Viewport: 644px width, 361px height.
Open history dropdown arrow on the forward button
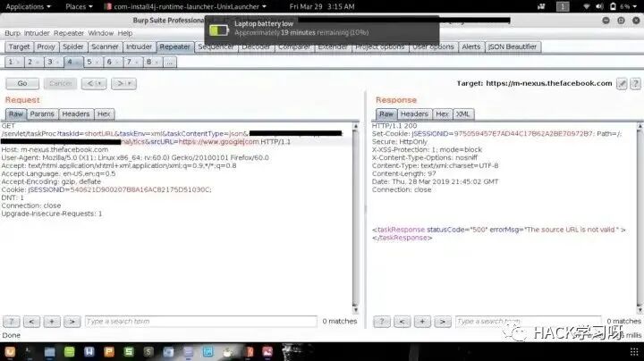pyautogui.click(x=130, y=84)
